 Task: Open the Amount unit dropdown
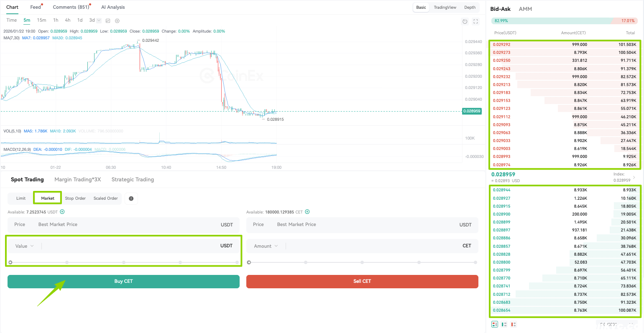click(266, 246)
